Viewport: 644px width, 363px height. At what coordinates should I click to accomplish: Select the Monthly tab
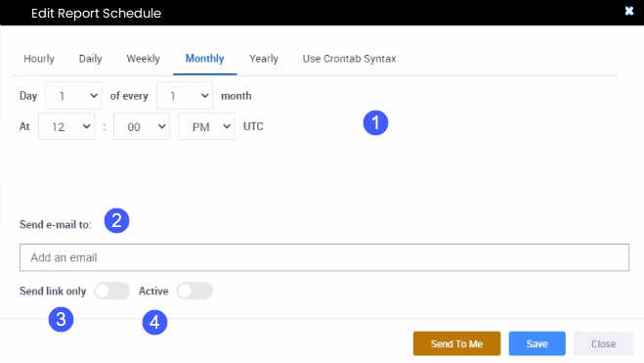pos(204,59)
